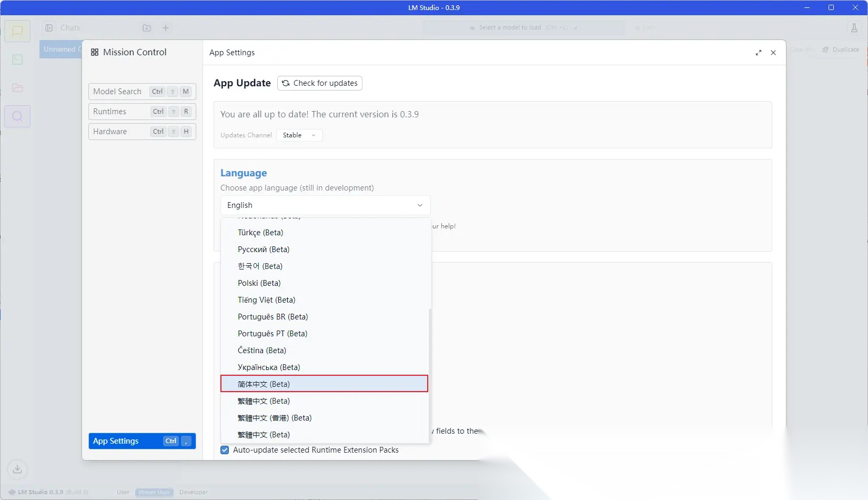Select Türkçe (Beta) language
The height and width of the screenshot is (500, 868).
pyautogui.click(x=325, y=233)
